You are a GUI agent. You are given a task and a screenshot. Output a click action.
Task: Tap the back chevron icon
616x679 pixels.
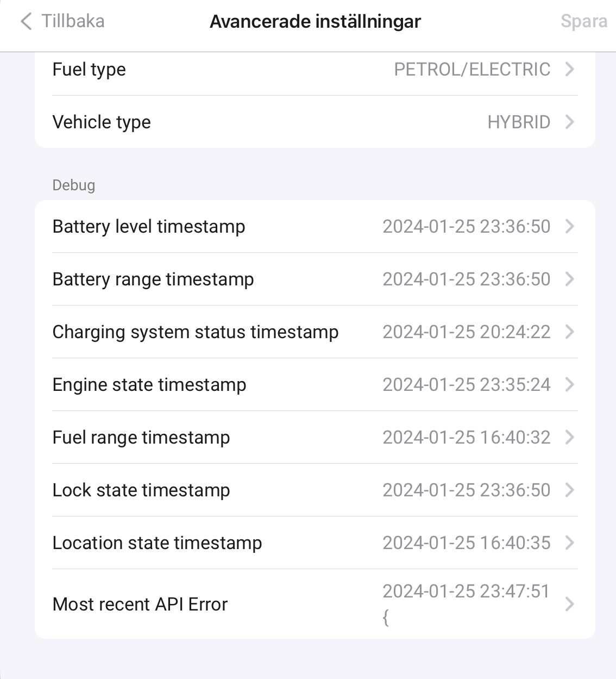click(x=26, y=21)
